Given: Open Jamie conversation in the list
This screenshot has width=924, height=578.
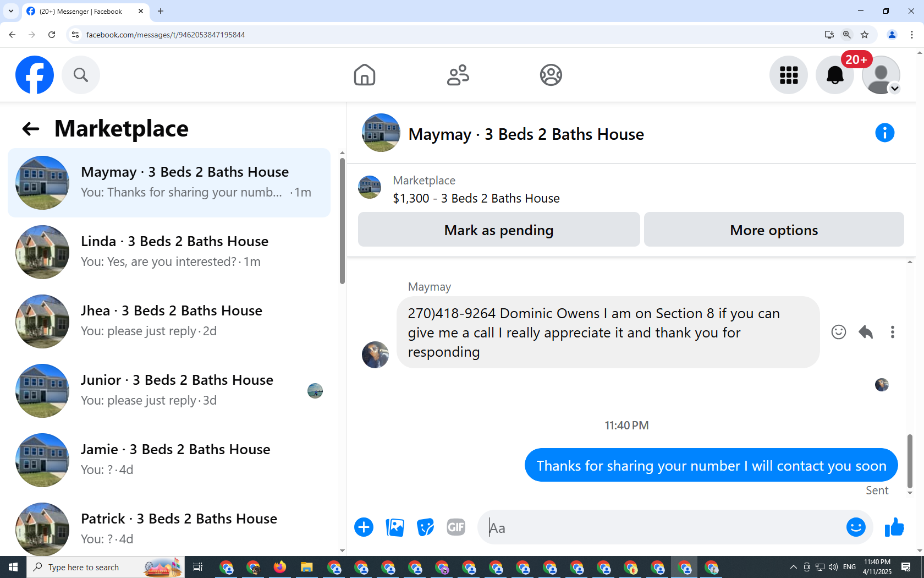Looking at the screenshot, I should 169,460.
